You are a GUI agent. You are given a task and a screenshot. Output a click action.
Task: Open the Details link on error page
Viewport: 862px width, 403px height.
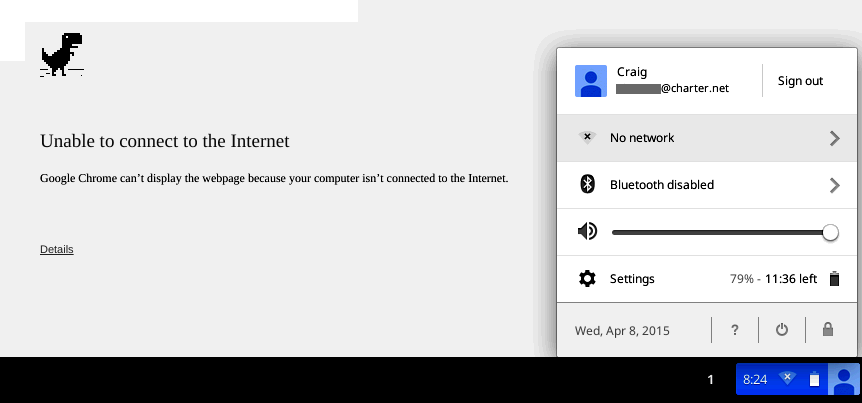coord(57,249)
